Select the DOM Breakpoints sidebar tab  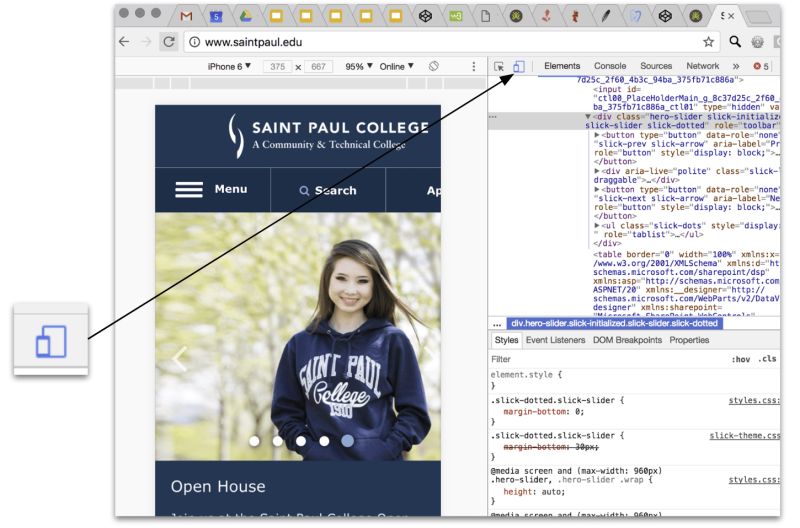(627, 340)
